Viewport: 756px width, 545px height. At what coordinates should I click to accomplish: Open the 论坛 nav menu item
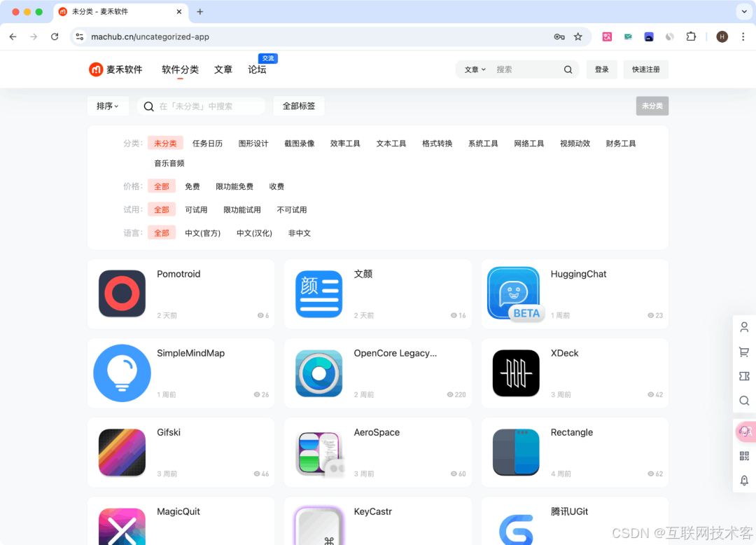257,69
